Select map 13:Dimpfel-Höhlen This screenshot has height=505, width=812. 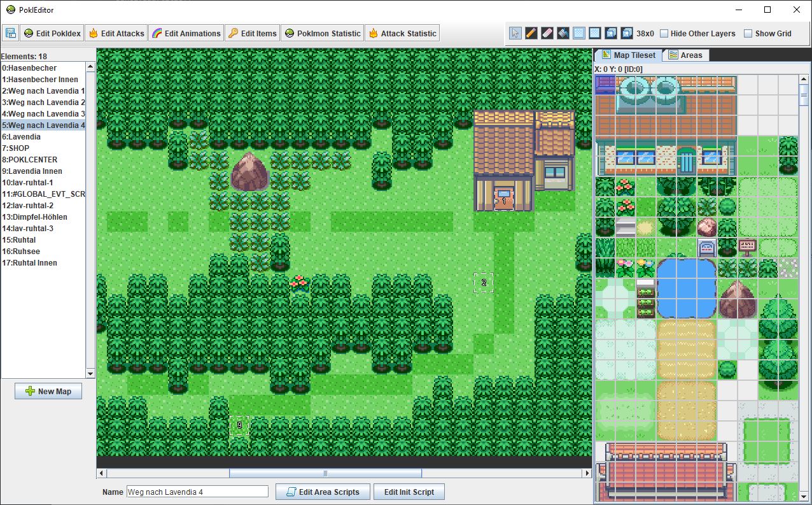pos(43,217)
